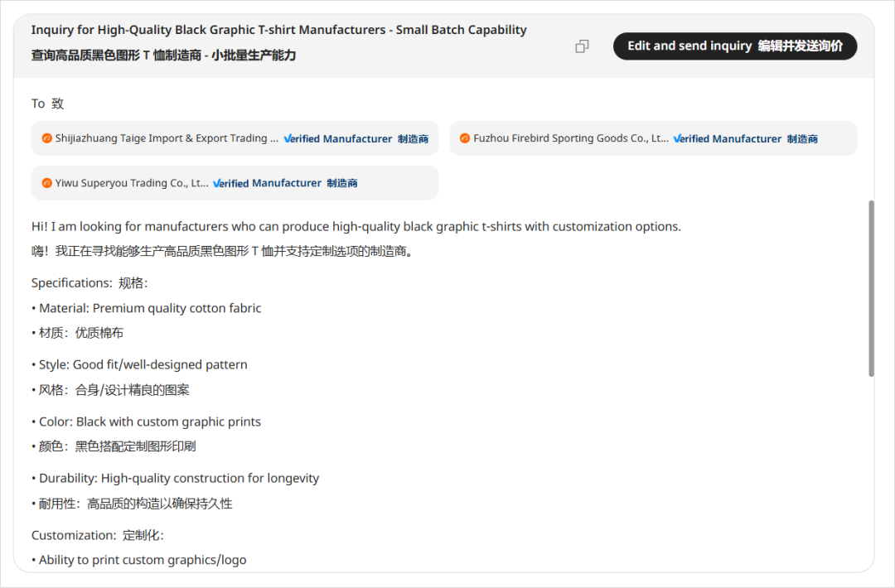Viewport: 895px width, 588px height.
Task: Open Shijiazhuang Taige Import & Export Trading supplier
Action: [x=167, y=138]
